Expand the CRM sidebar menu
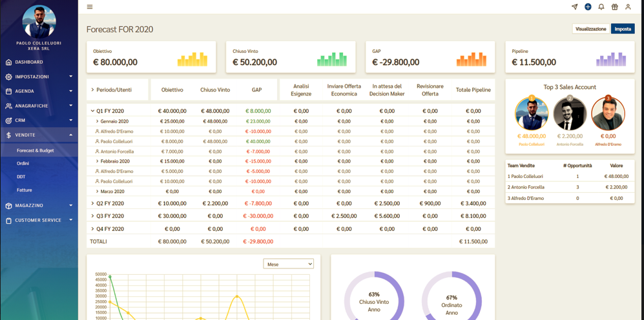 coord(39,121)
